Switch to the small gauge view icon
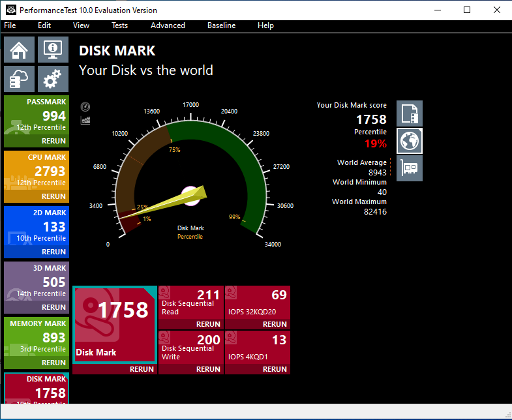This screenshot has height=420, width=512. (85, 107)
